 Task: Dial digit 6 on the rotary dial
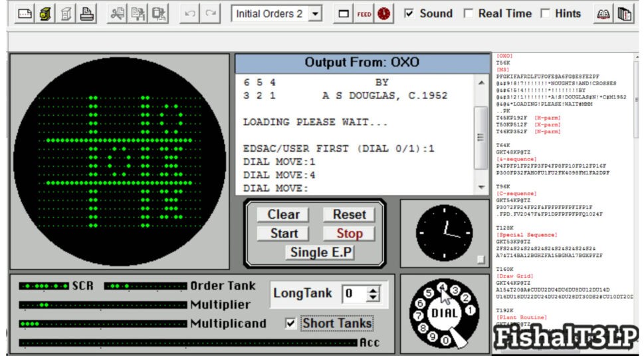[x=421, y=303]
